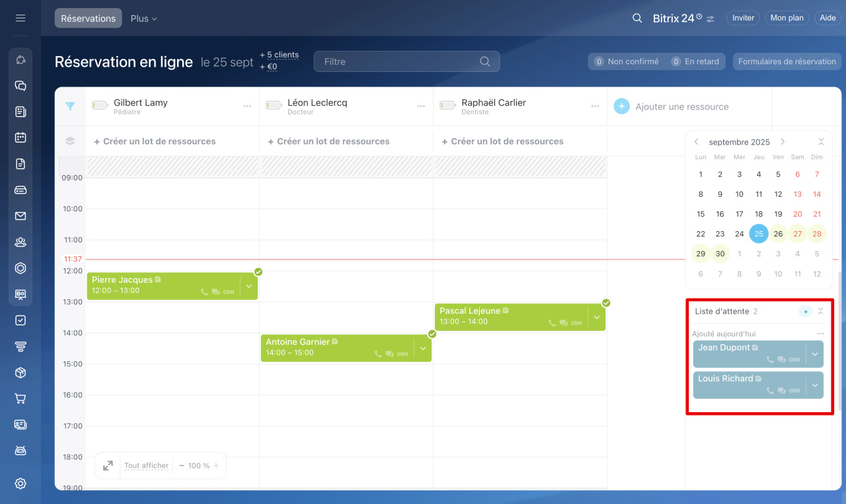Add entry with waitlist plus button
846x504 pixels.
pos(805,311)
